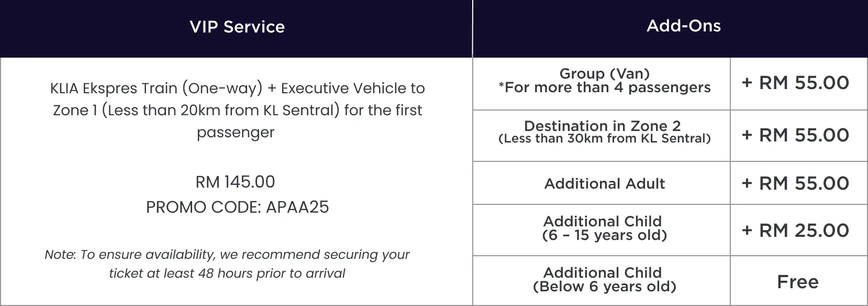Click the note about securing tickets early

tap(227, 264)
